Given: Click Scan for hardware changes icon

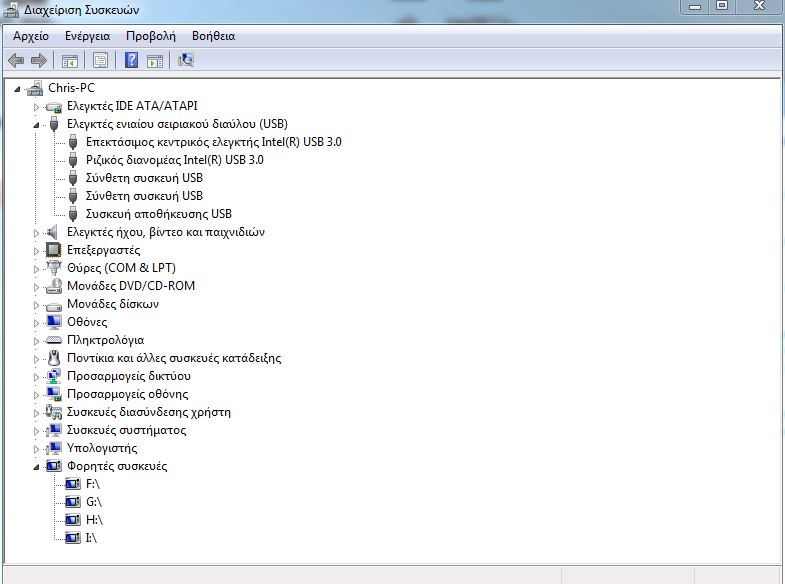Looking at the screenshot, I should [x=185, y=61].
